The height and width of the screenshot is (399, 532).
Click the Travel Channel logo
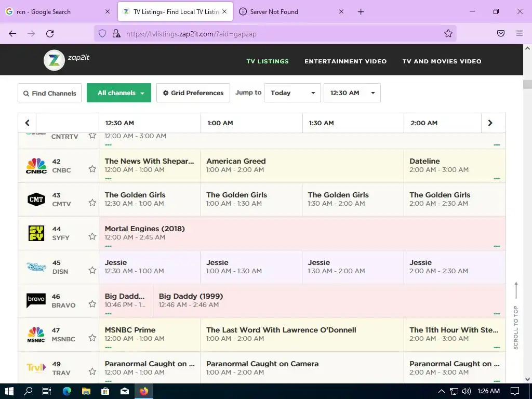coord(36,367)
